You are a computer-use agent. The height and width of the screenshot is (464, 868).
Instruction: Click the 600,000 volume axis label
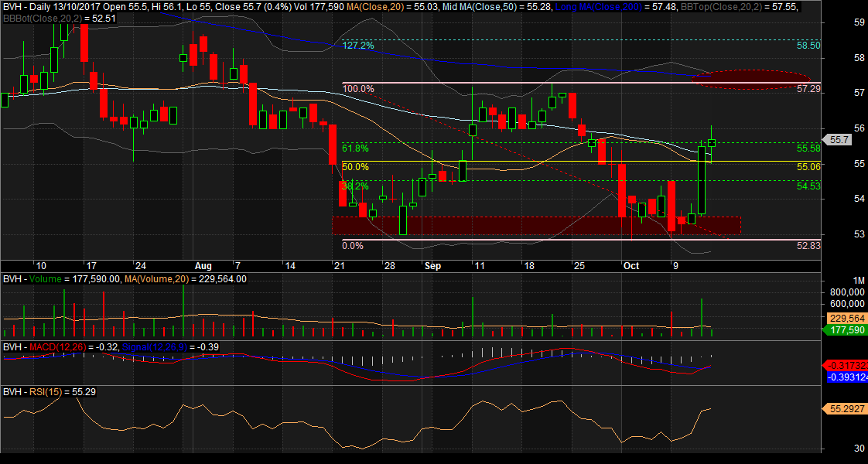tap(847, 304)
